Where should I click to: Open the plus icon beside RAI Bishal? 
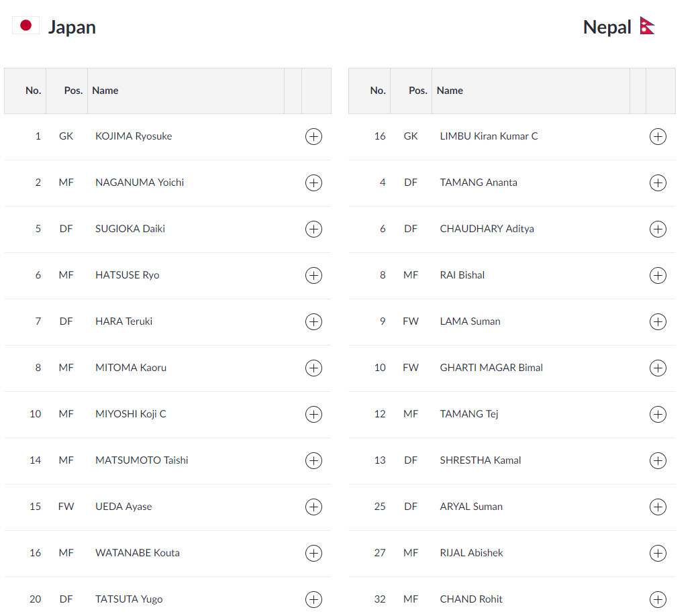[x=658, y=275]
